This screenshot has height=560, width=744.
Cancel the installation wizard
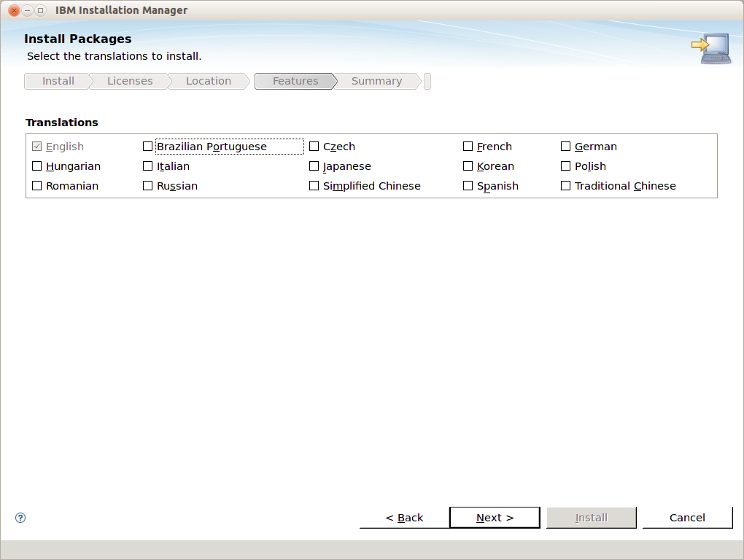click(x=687, y=518)
